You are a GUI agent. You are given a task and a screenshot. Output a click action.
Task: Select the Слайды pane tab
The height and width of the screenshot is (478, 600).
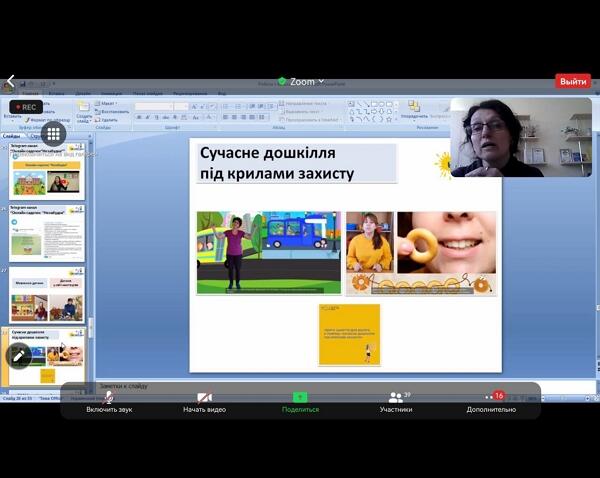11,136
